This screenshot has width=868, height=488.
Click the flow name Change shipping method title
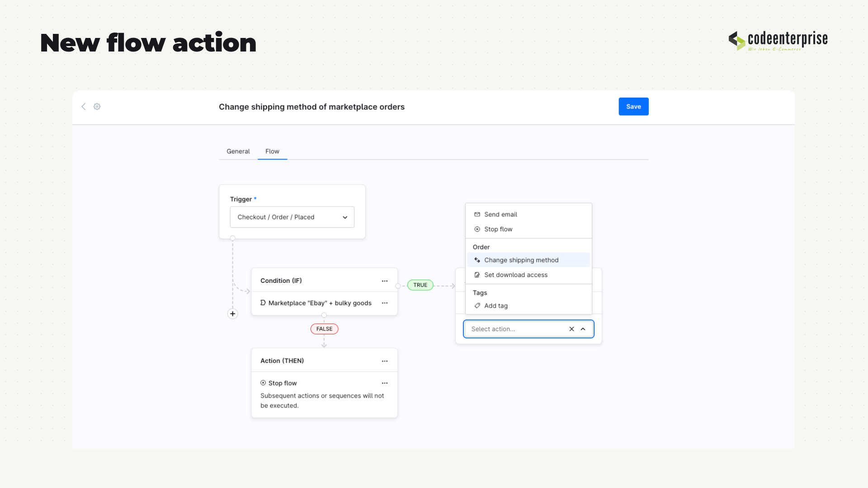point(311,107)
